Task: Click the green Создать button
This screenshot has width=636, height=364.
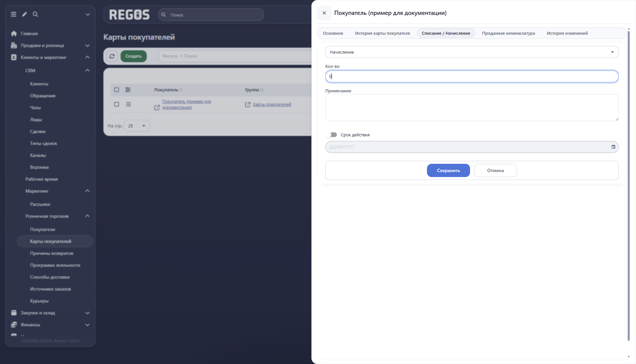Action: pos(133,56)
